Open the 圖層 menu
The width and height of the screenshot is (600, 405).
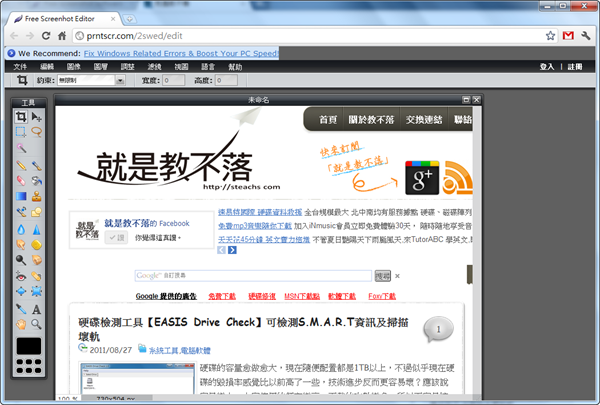101,67
